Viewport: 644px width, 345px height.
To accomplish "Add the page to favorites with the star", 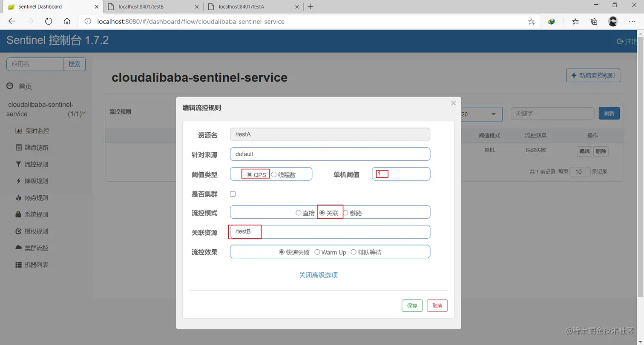I will [x=531, y=21].
